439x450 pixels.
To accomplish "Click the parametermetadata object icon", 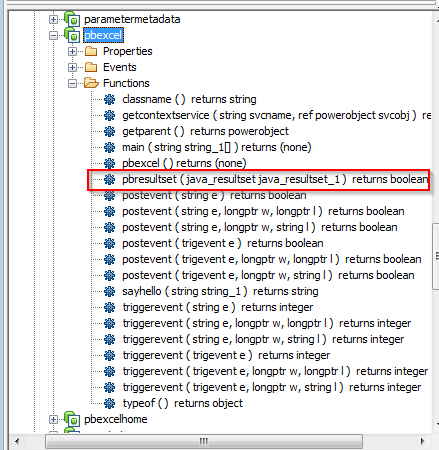I will 72,19.
